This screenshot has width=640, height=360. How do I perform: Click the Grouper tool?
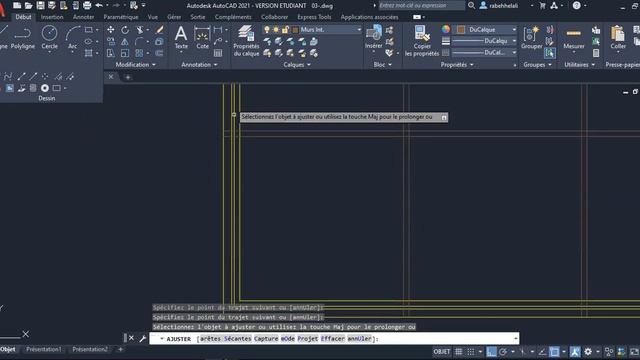pos(531,38)
